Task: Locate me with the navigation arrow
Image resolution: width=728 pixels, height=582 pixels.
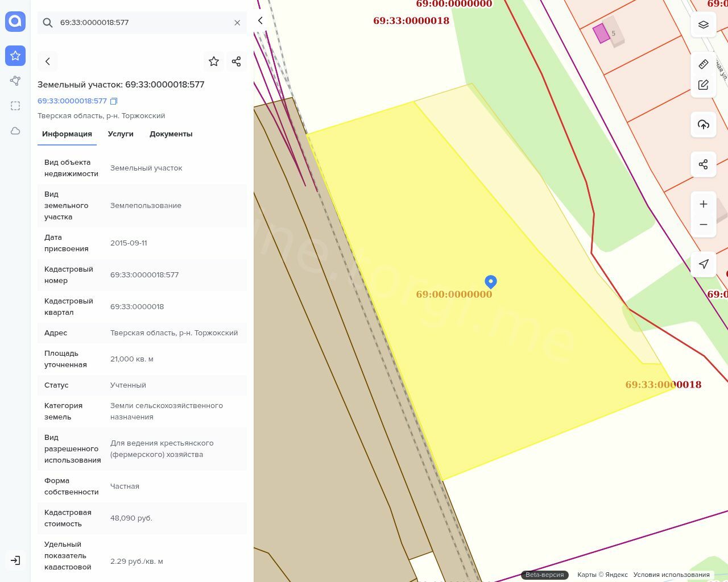Action: [704, 264]
